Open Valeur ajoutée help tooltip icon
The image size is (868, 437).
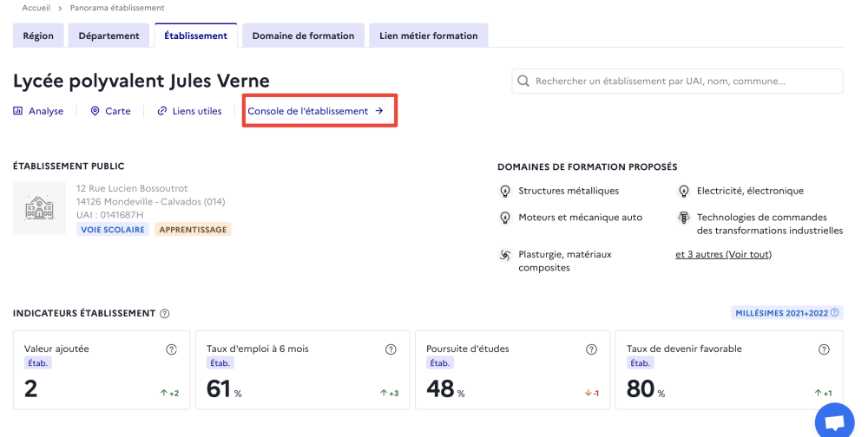172,349
